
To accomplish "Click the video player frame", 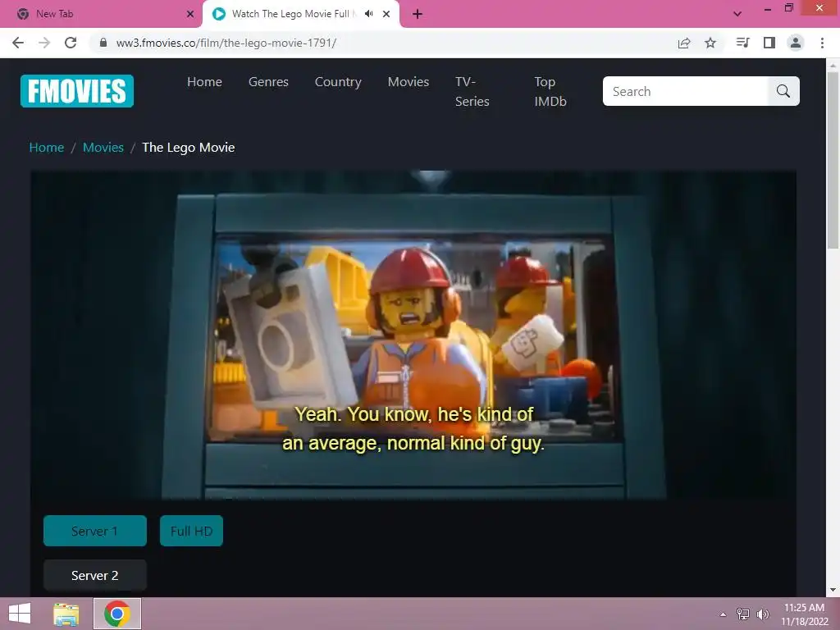I will point(413,335).
